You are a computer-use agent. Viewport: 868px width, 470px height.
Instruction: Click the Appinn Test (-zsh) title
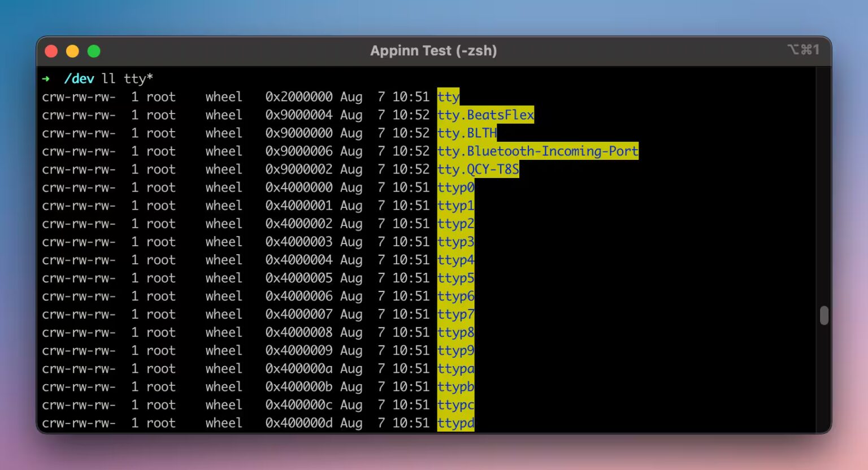(433, 50)
